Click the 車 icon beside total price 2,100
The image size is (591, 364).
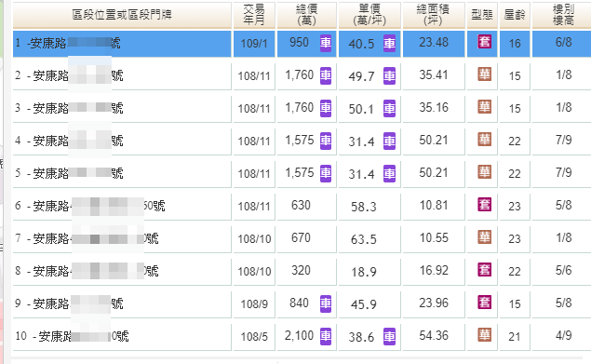click(x=326, y=336)
